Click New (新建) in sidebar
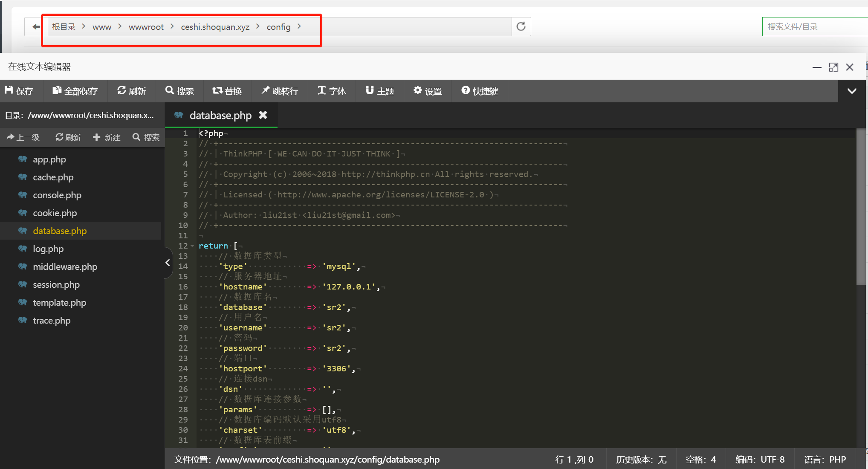The image size is (868, 469). 107,137
